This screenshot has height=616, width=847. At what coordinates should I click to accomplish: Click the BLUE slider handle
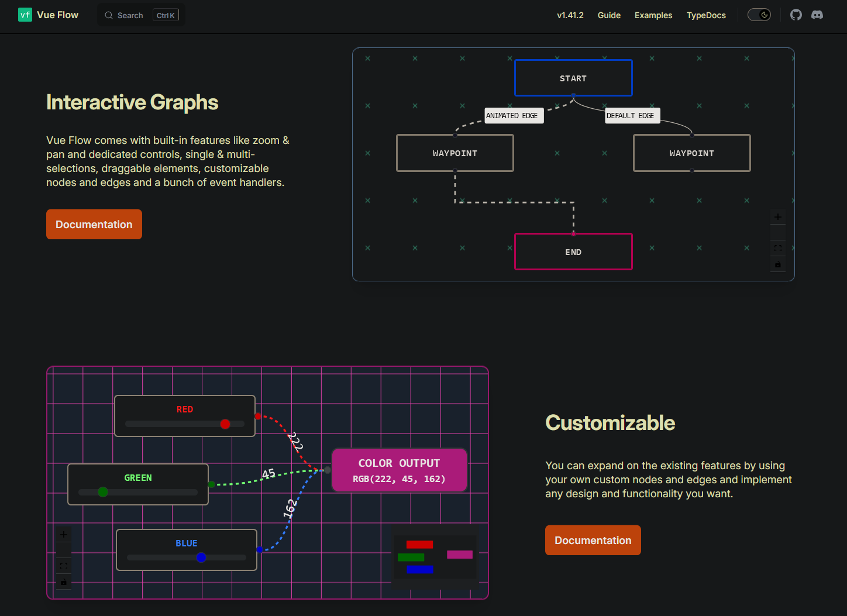click(201, 558)
